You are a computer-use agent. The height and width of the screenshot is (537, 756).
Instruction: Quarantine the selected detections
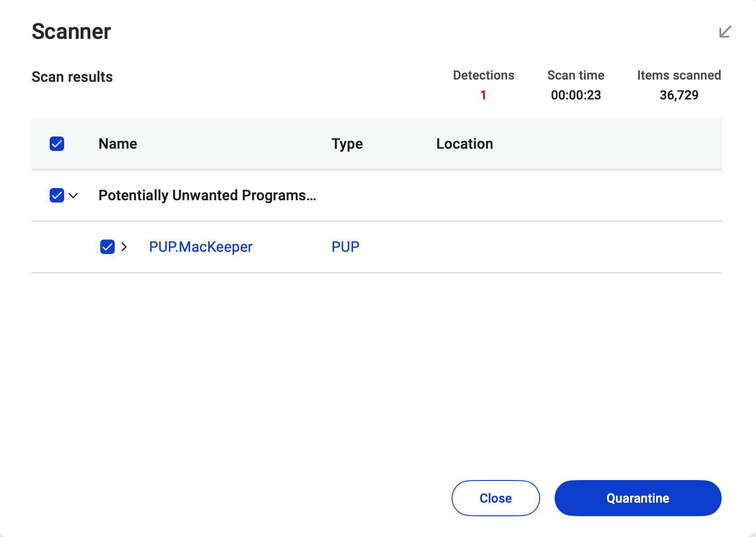pos(637,498)
